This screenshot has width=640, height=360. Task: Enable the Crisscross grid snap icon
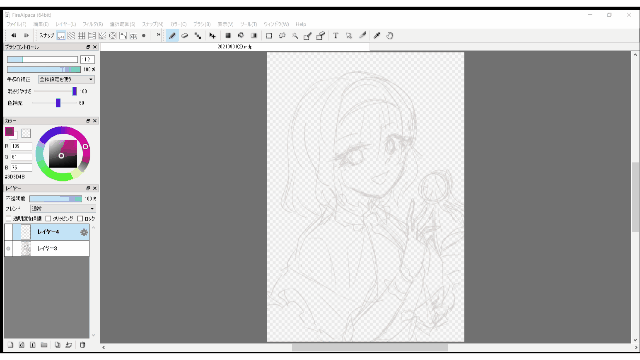(x=82, y=36)
